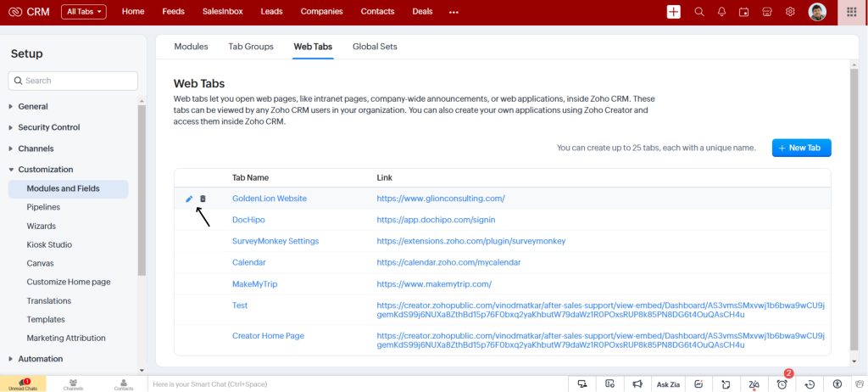Image resolution: width=868 pixels, height=392 pixels.
Task: Open the Companies module
Action: coord(321,11)
